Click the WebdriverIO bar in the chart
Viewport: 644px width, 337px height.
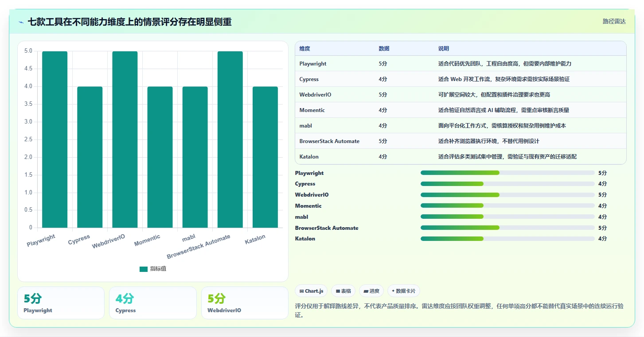[125, 139]
